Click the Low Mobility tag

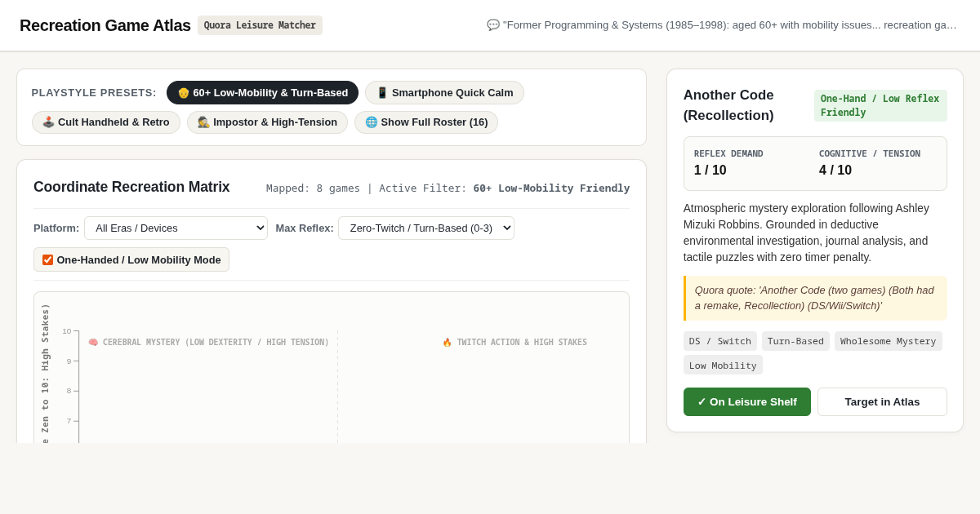coord(723,366)
